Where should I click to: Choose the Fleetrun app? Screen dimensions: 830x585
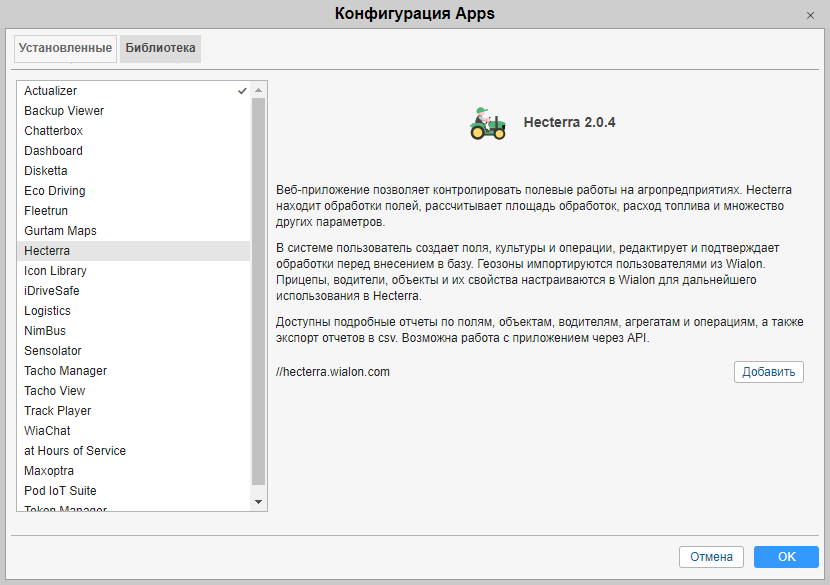[133, 211]
